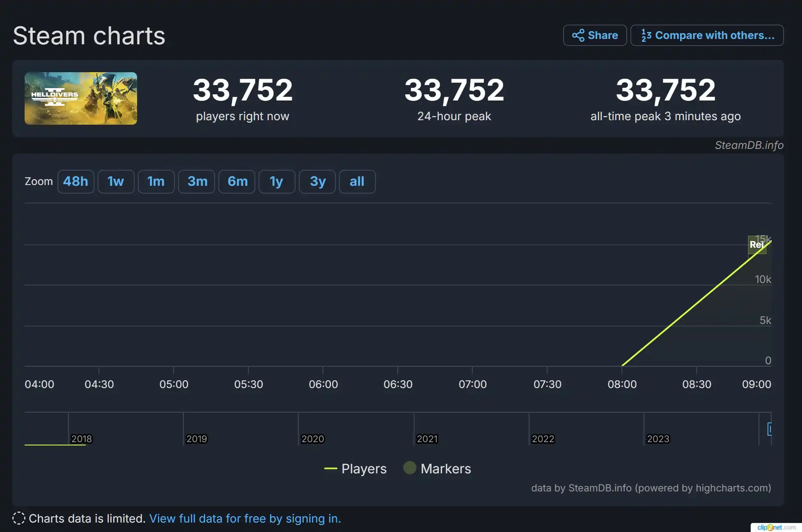Show all-time chart data
Viewport: 802px width, 532px height.
pyautogui.click(x=357, y=181)
